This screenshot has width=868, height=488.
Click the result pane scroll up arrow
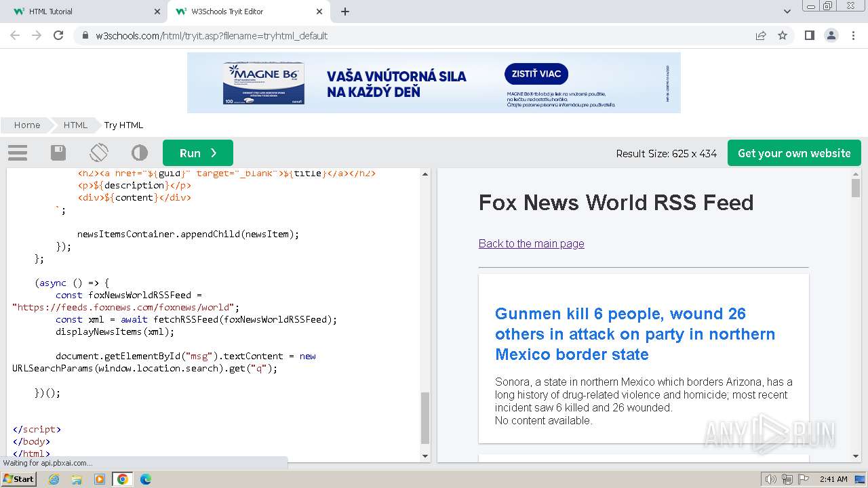pos(855,174)
